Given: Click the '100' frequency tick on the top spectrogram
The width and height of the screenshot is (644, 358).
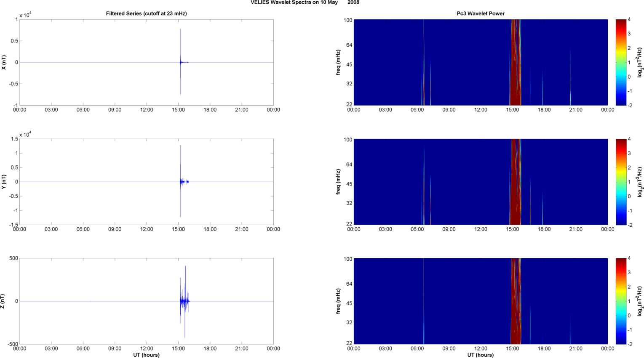Looking at the screenshot, I should pos(348,20).
